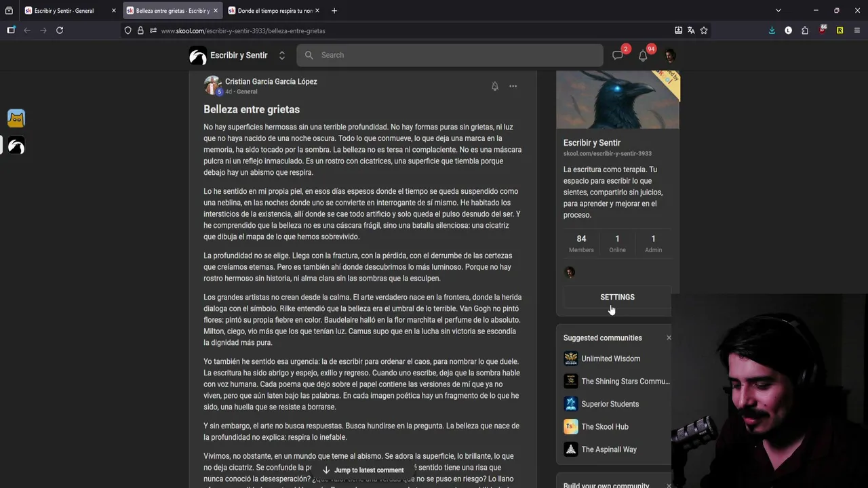
Task: Select the Belleza entre grietas tab
Action: [x=172, y=11]
